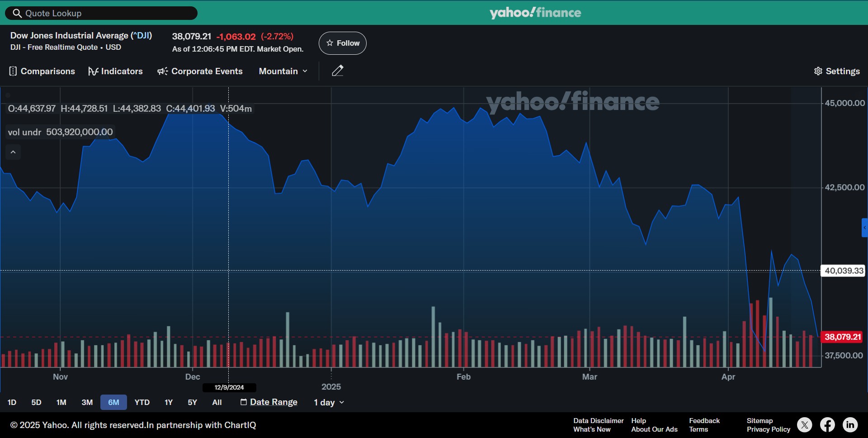This screenshot has height=438, width=868.
Task: Click the ^DJI ticker symbol
Action: pos(142,35)
